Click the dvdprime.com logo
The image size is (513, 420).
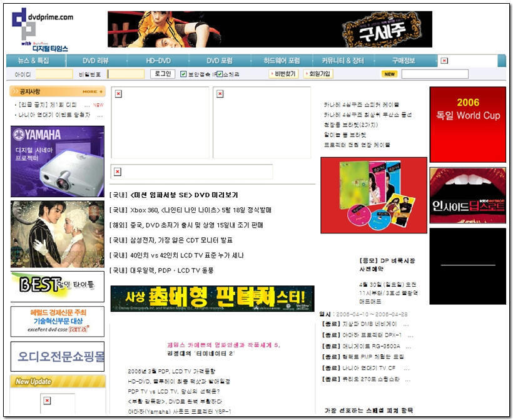coord(42,30)
